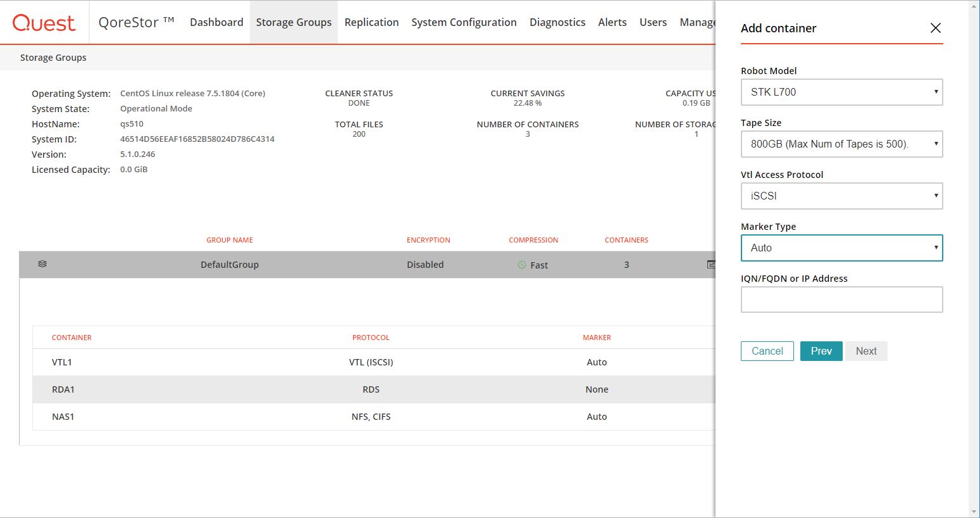The image size is (980, 518).
Task: Click the page scrollbar down arrow
Action: tap(974, 512)
